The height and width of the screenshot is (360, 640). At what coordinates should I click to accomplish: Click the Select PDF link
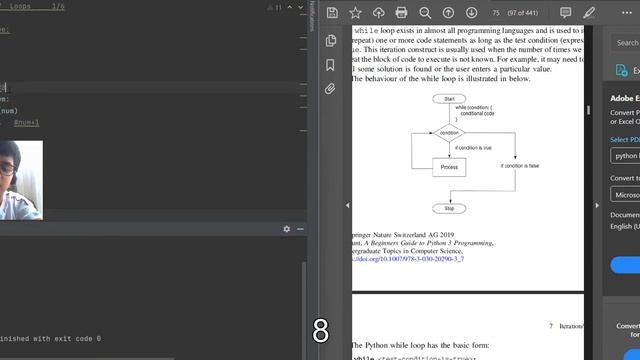point(625,140)
